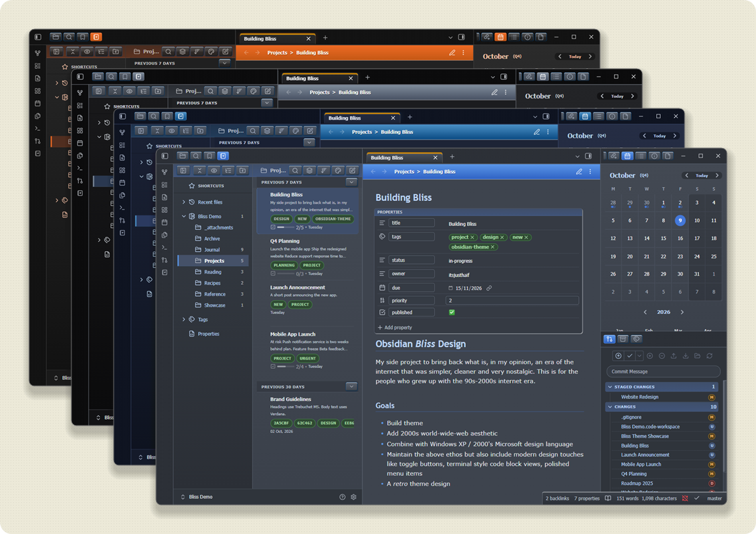
Task: Expand Recent files in navigation tree
Action: (184, 202)
